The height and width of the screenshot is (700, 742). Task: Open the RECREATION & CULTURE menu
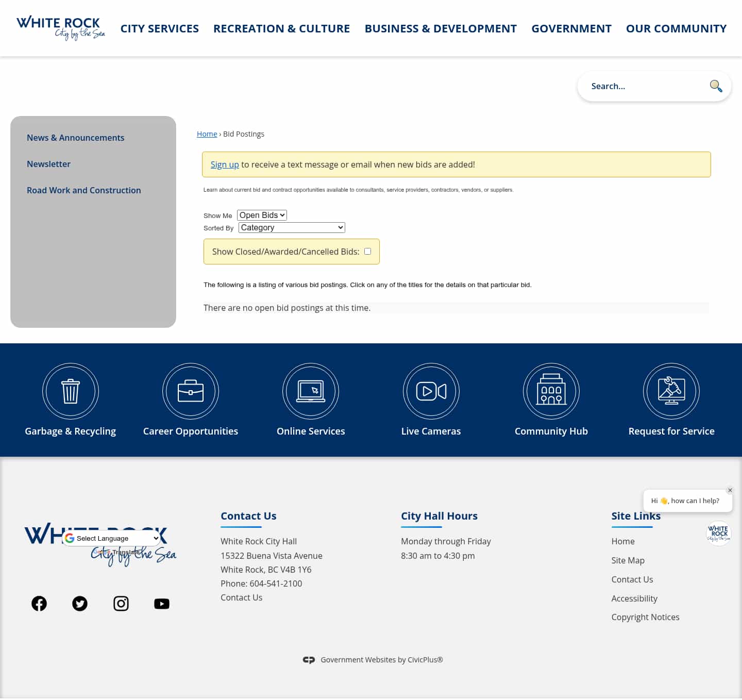point(281,28)
